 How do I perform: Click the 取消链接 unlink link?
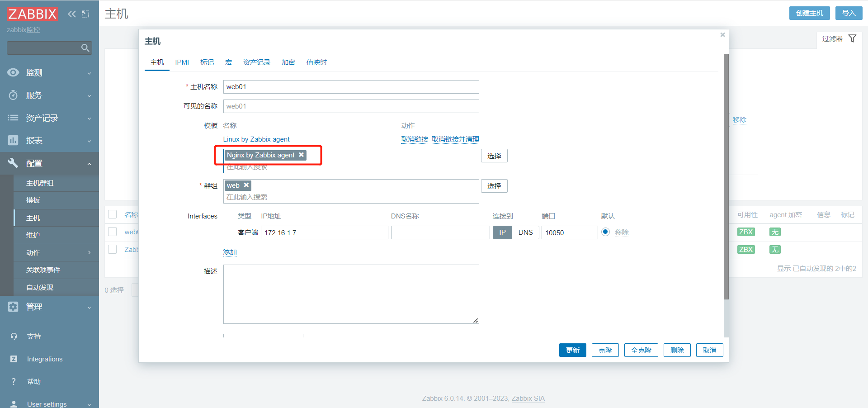click(x=415, y=139)
